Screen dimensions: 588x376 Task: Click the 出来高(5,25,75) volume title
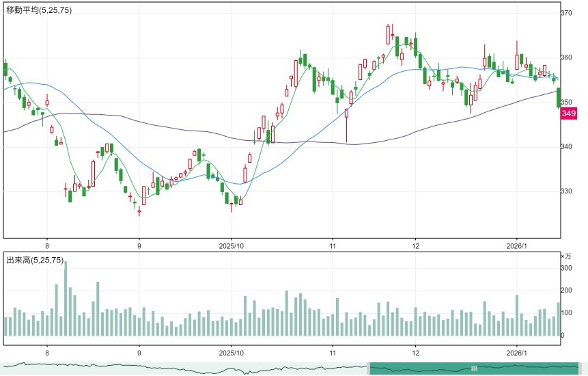click(35, 260)
